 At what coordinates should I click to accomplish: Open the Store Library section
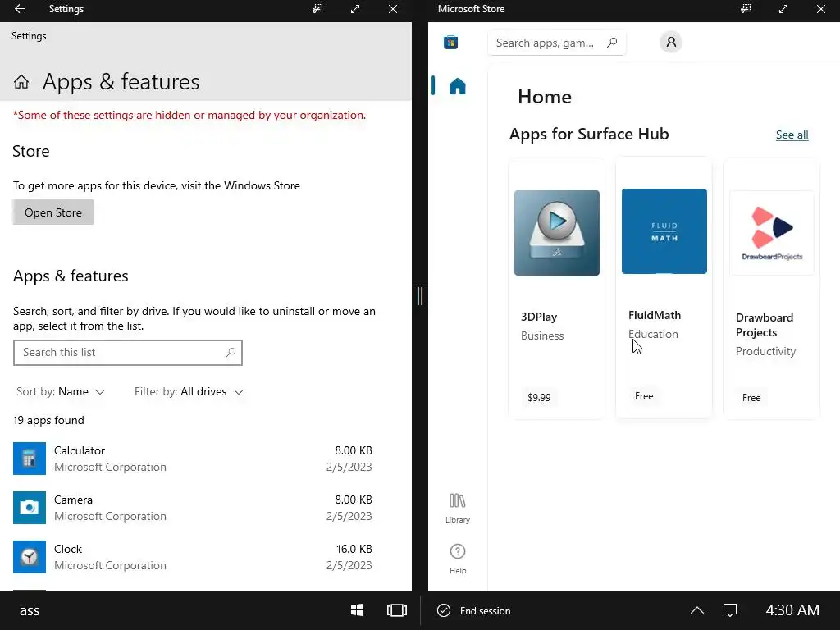coord(458,508)
